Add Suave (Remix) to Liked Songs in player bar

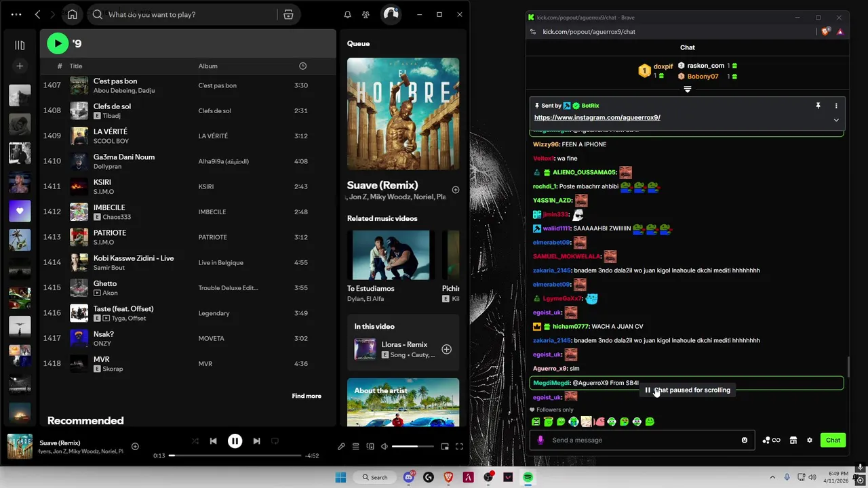tap(135, 446)
